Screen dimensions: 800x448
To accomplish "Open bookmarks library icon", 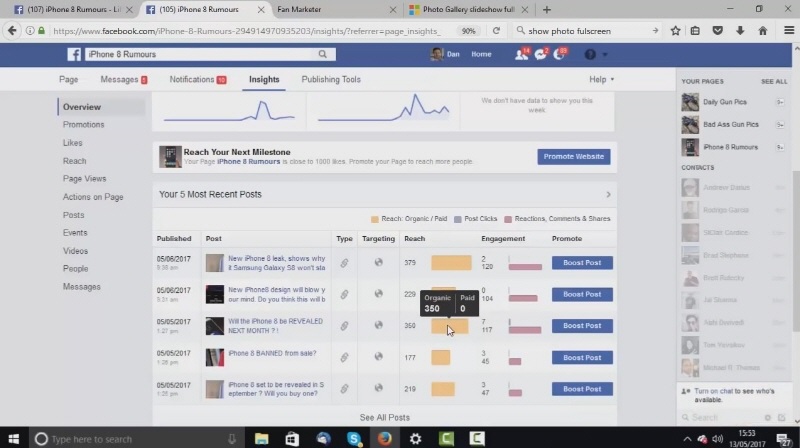I will 695,31.
